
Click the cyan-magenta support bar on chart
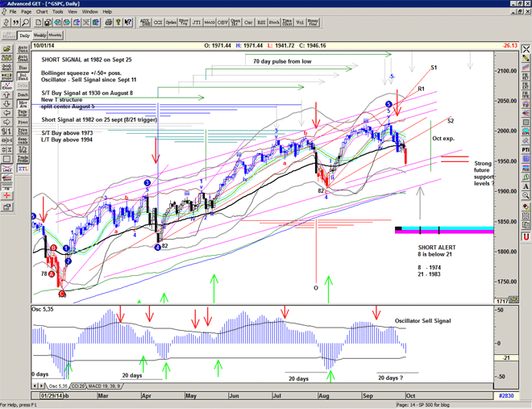(451, 230)
